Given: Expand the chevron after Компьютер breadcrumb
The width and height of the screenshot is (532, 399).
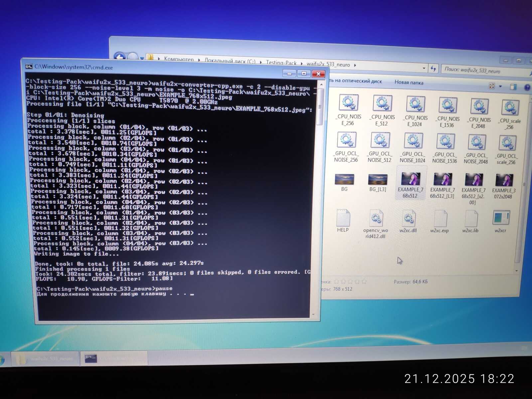Looking at the screenshot, I should pos(199,60).
